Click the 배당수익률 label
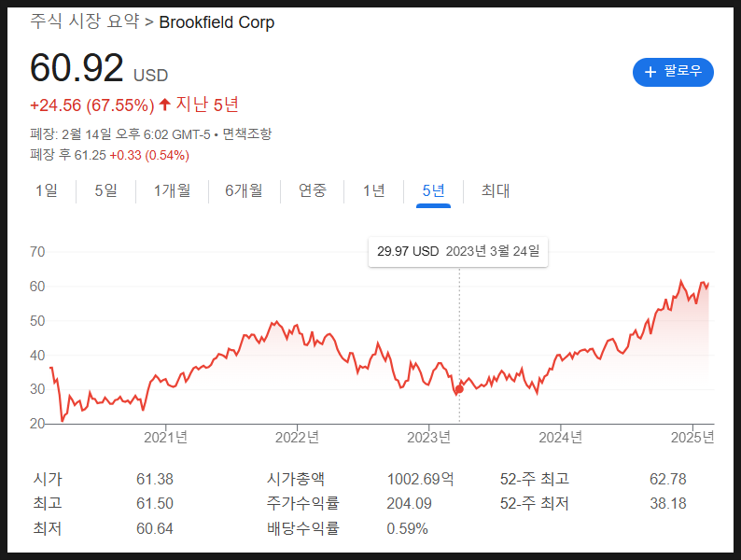 (x=303, y=528)
